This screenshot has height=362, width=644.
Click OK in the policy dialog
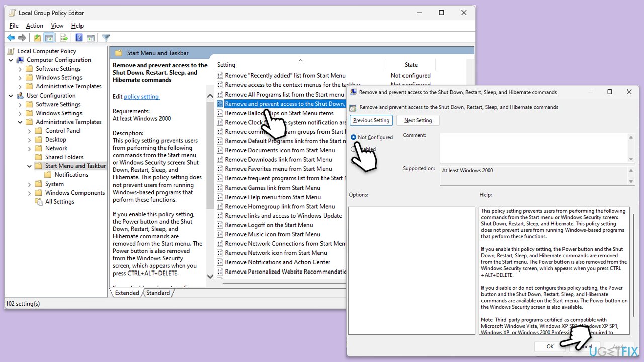[x=550, y=346]
